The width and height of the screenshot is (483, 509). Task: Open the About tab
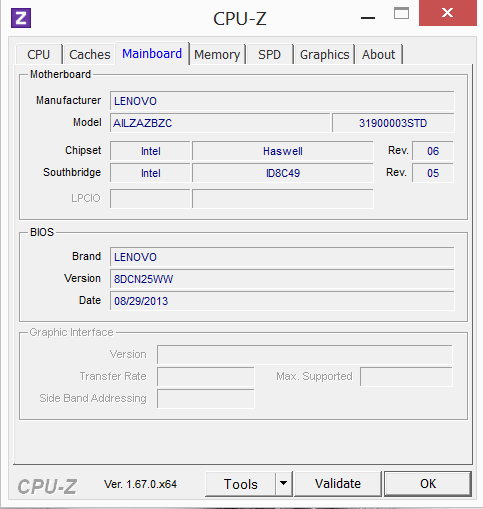pos(378,54)
